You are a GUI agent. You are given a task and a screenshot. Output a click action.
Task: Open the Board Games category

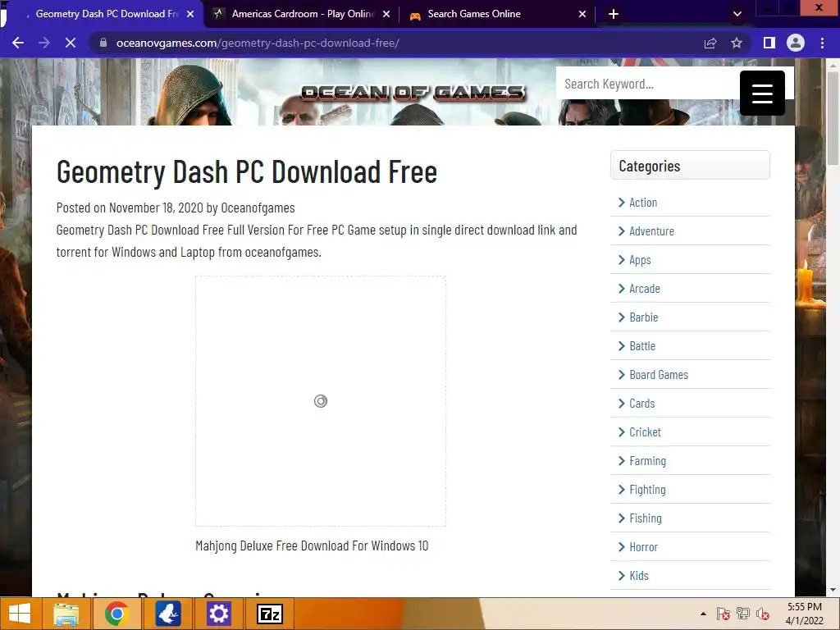click(x=659, y=375)
